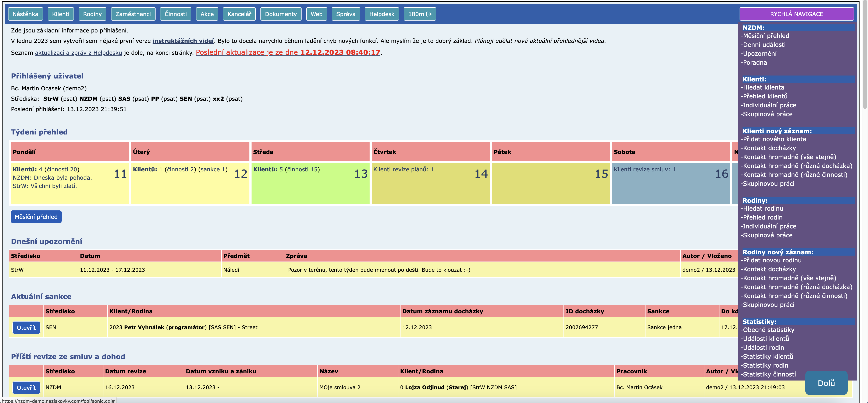Image resolution: width=868 pixels, height=403 pixels.
Task: Open the Zaměstnanci navigation tab
Action: point(133,14)
